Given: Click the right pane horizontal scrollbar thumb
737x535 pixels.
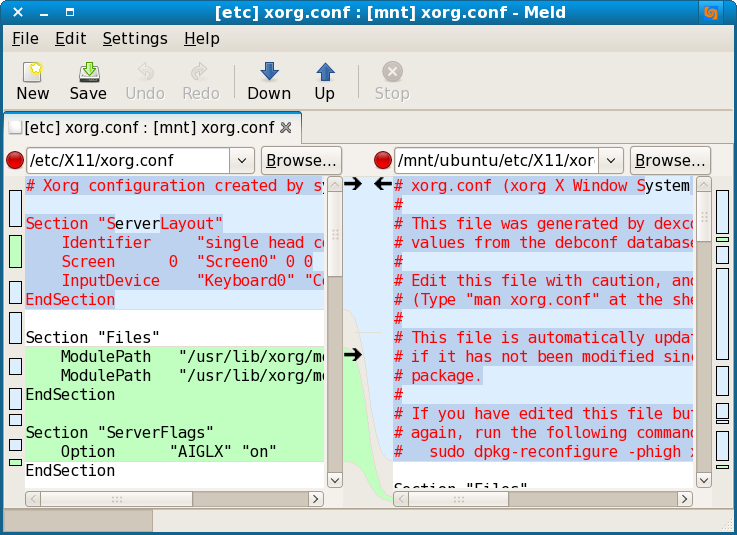Looking at the screenshot, I should click(459, 499).
